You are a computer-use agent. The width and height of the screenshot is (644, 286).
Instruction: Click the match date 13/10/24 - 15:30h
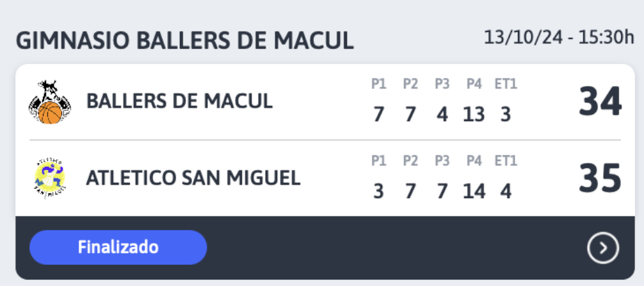point(559,38)
